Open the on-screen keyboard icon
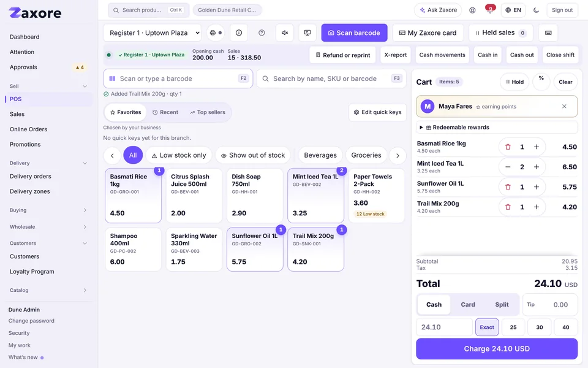Image resolution: width=588 pixels, height=368 pixels. pyautogui.click(x=548, y=33)
